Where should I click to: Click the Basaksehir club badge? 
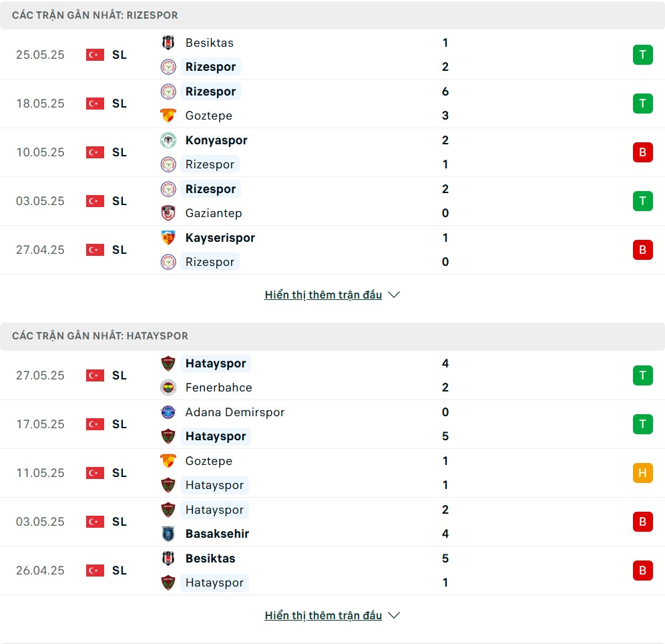click(168, 534)
